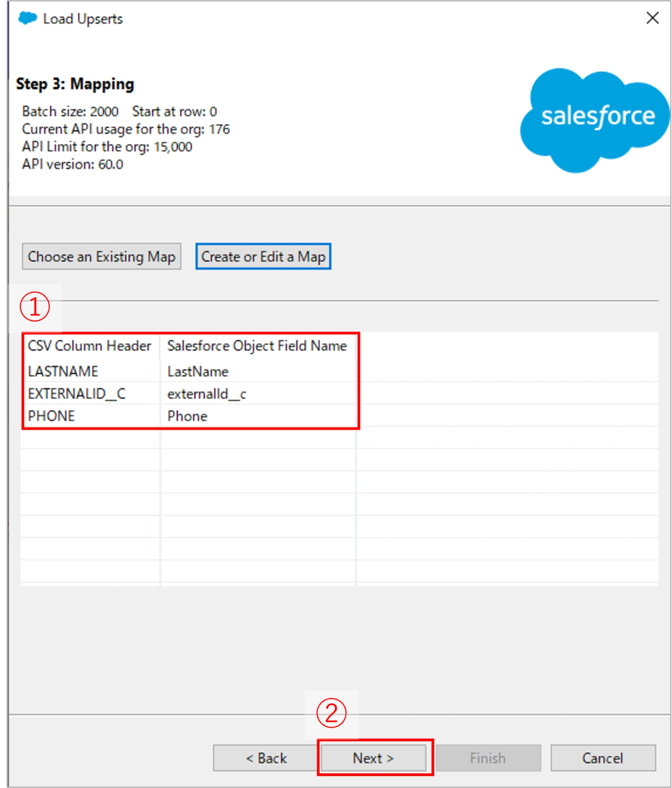This screenshot has width=672, height=788.
Task: Sort by CSV Column Header column
Action: [90, 346]
